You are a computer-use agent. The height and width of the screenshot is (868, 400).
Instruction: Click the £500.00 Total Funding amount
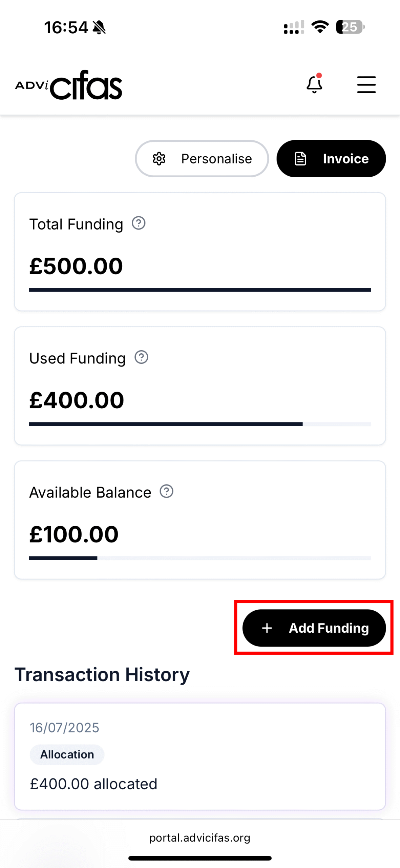pos(76,266)
